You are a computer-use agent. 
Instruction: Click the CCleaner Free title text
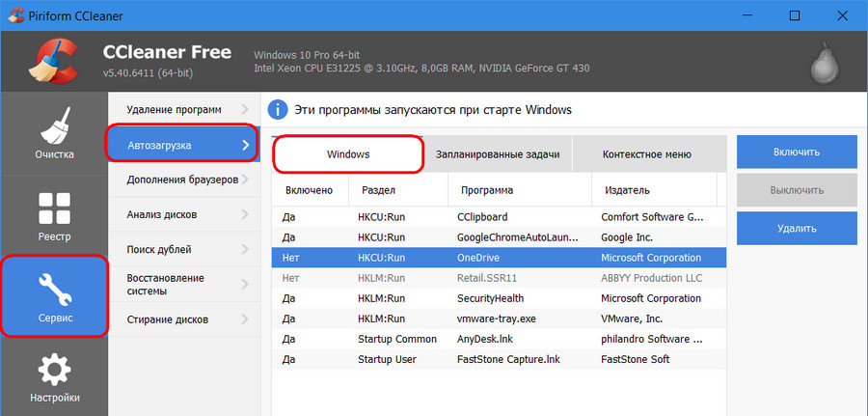pyautogui.click(x=167, y=52)
